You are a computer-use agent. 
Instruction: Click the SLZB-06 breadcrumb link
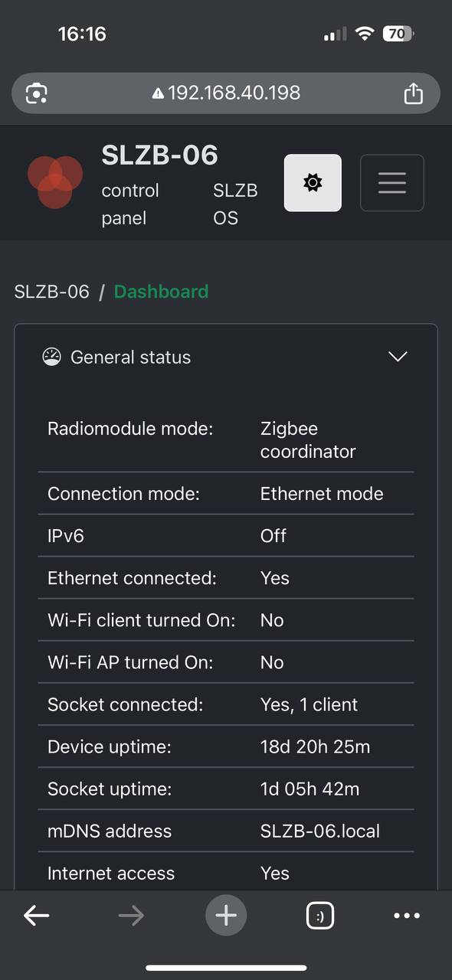tap(52, 292)
